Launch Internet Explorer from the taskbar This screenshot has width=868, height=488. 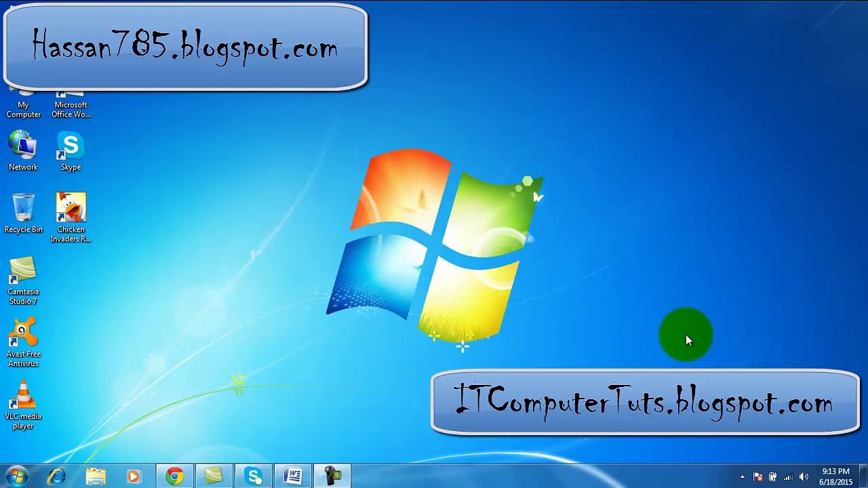point(56,476)
